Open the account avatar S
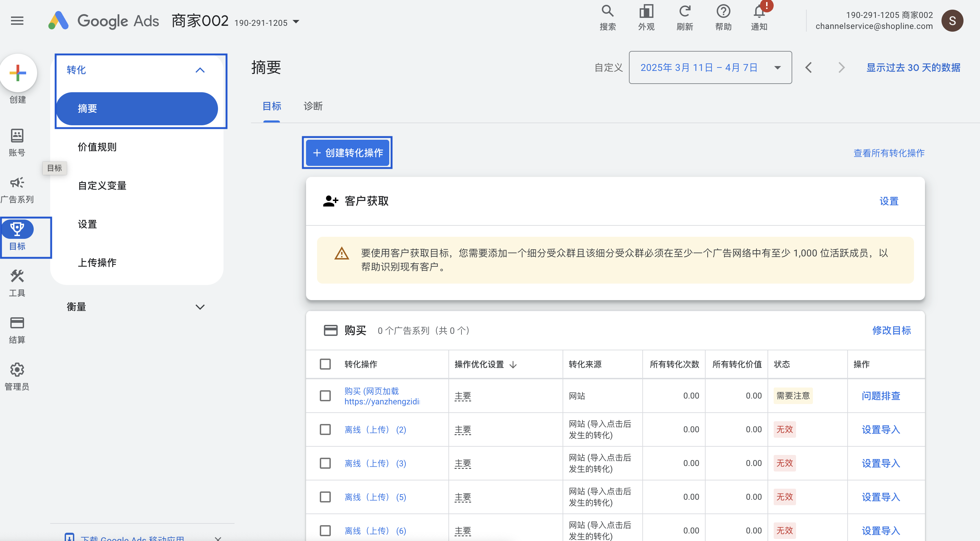The width and height of the screenshot is (980, 541). click(x=952, y=21)
